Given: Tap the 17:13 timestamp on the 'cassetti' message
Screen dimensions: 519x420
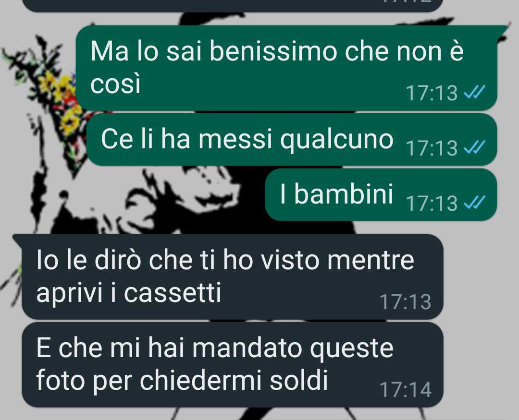Looking at the screenshot, I should (406, 302).
